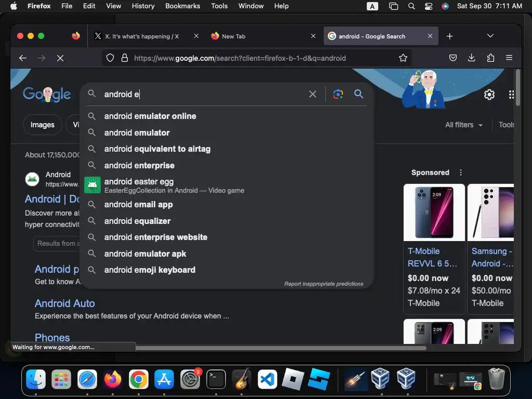Open Spotlight search in the menu bar

coord(411,6)
